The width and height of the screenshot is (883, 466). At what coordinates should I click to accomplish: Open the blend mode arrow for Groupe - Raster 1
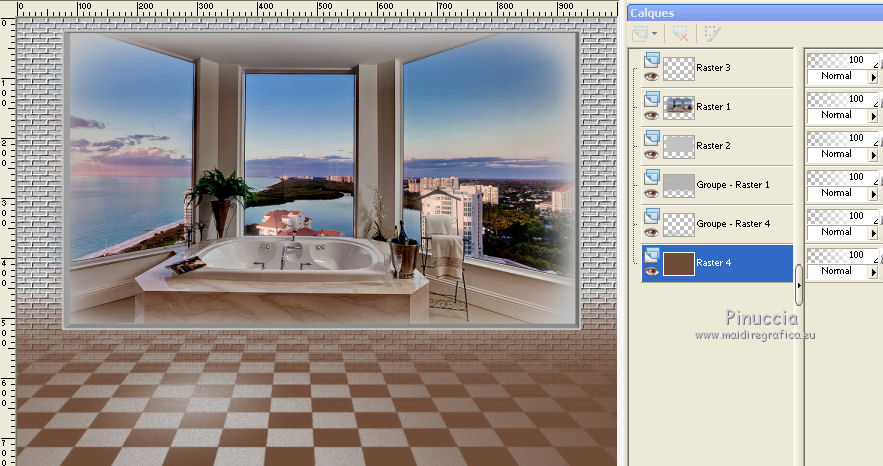[x=873, y=194]
